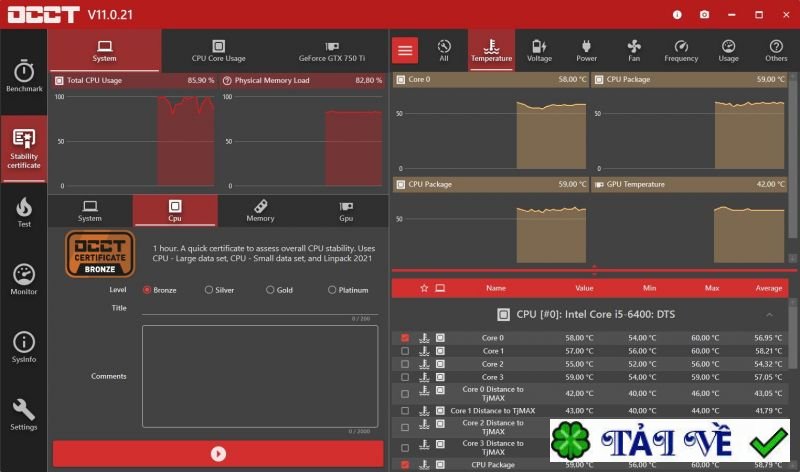Sort sensor table by Max column
Screen dimensions: 800x472
[x=712, y=288]
